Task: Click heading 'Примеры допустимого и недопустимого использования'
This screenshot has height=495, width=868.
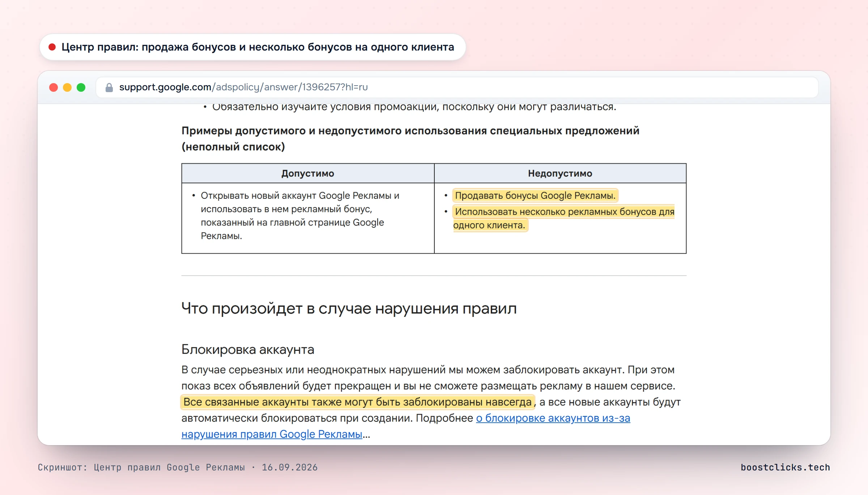Action: (410, 139)
